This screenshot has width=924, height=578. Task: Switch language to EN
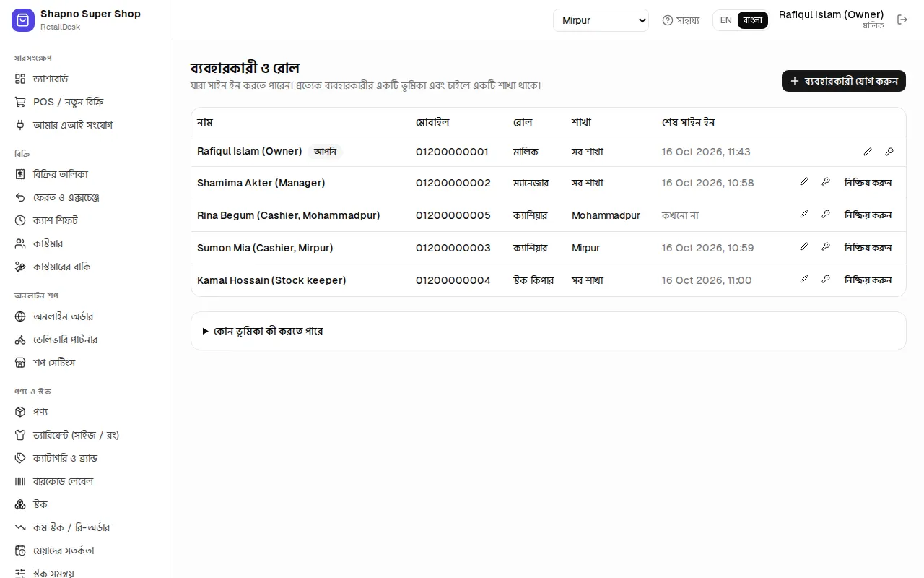[726, 20]
